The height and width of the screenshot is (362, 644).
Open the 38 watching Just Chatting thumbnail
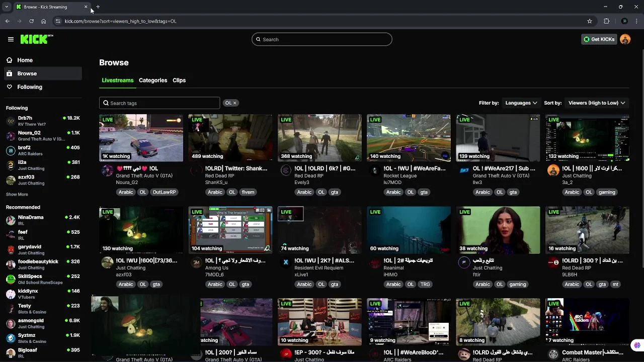[498, 230]
